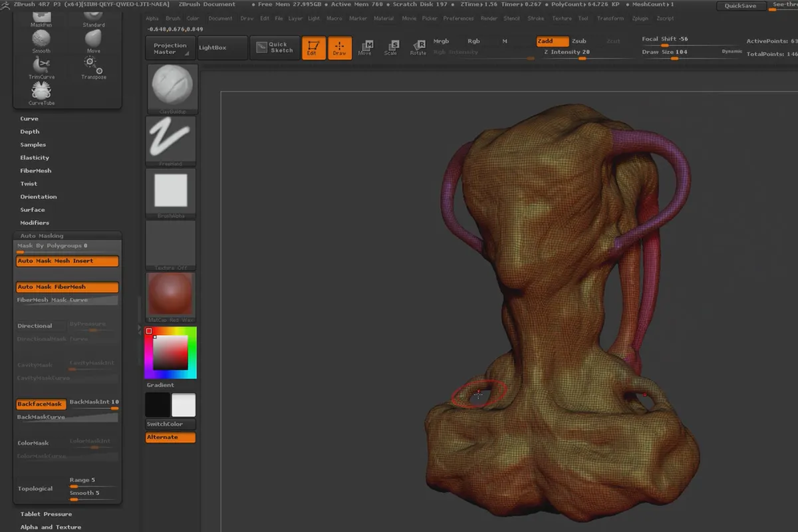Image resolution: width=798 pixels, height=532 pixels.
Task: Toggle Topological masking
Action: coord(35,489)
